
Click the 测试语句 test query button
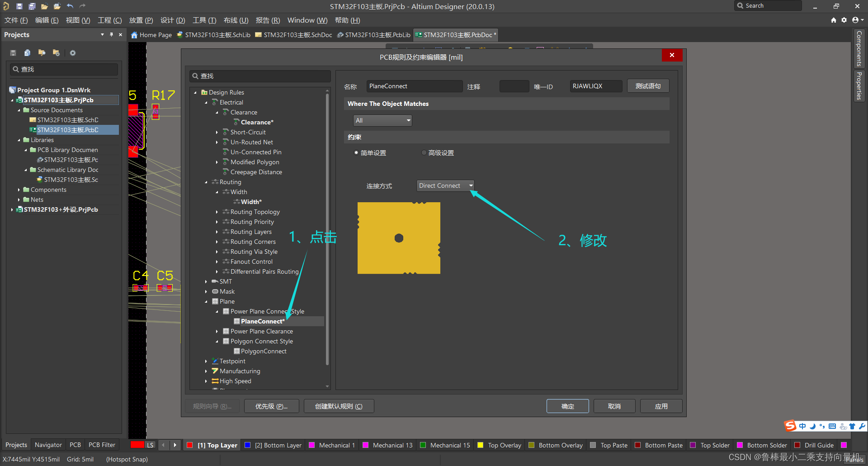pos(648,86)
